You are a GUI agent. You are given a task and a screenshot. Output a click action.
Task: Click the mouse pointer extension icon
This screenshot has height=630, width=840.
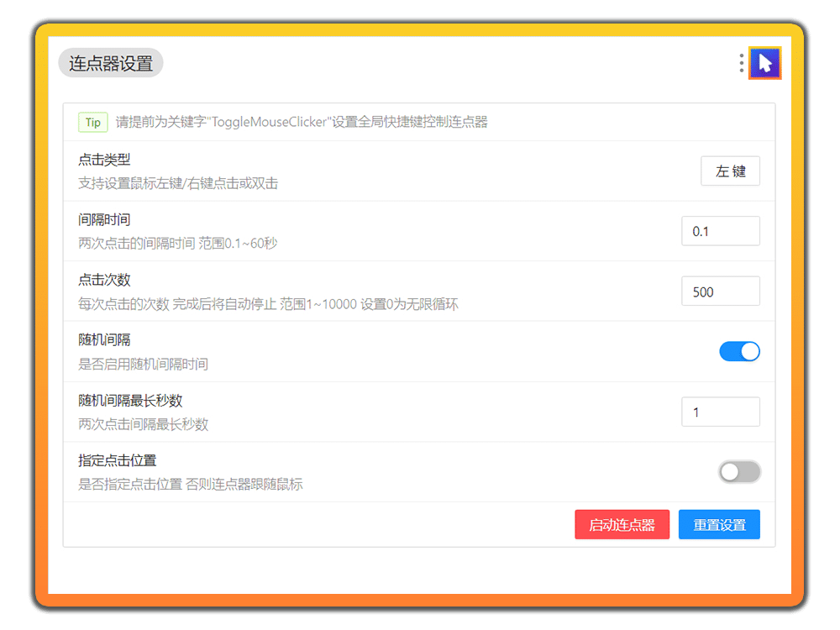[x=765, y=63]
